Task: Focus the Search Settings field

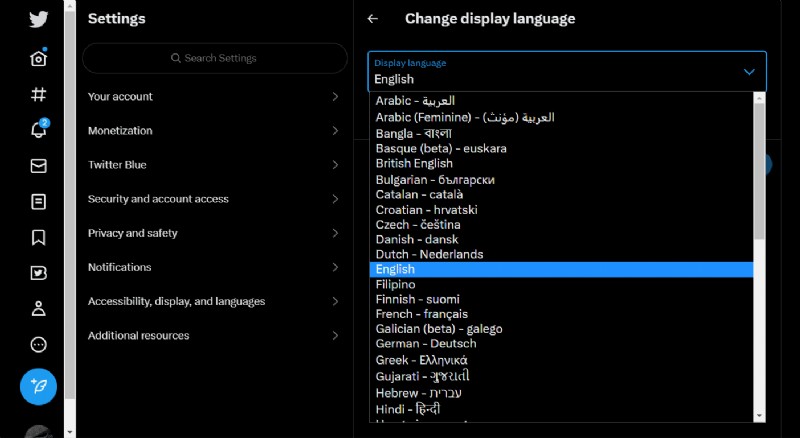Action: 214,58
